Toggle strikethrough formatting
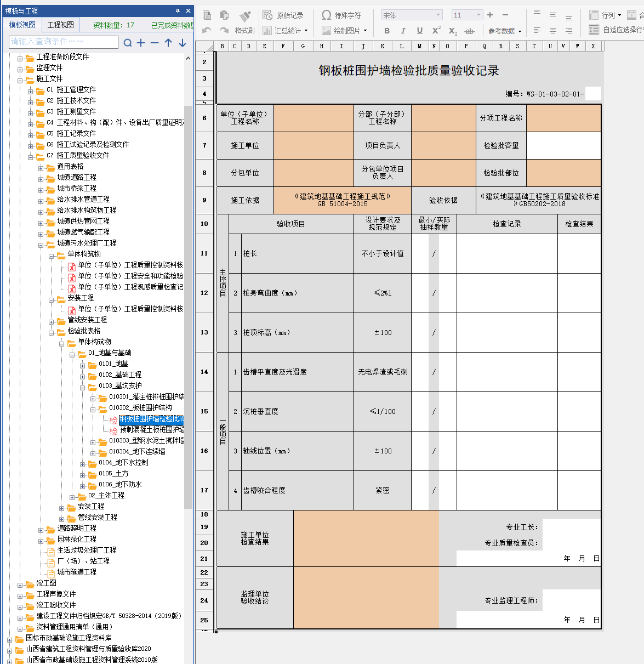 pos(469,31)
